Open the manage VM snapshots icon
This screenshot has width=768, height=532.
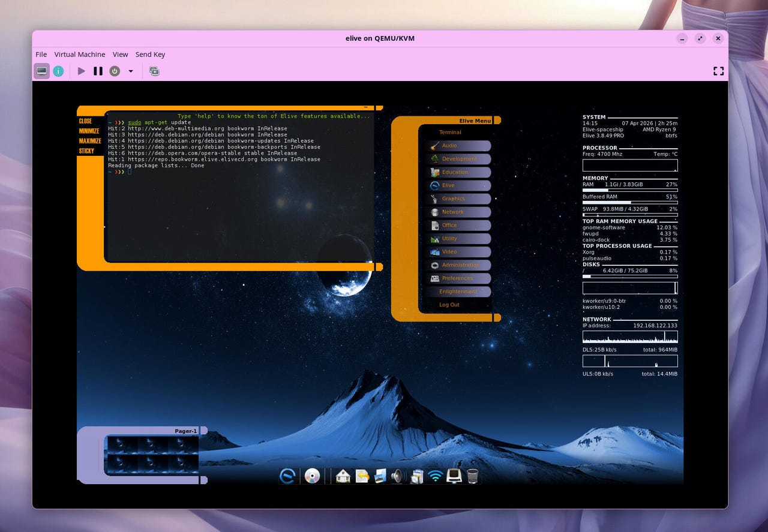[154, 71]
